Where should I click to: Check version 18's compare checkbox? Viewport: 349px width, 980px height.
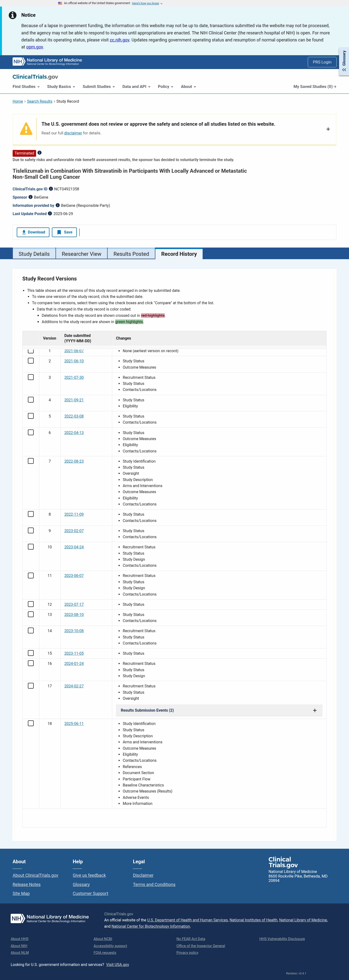(x=31, y=723)
